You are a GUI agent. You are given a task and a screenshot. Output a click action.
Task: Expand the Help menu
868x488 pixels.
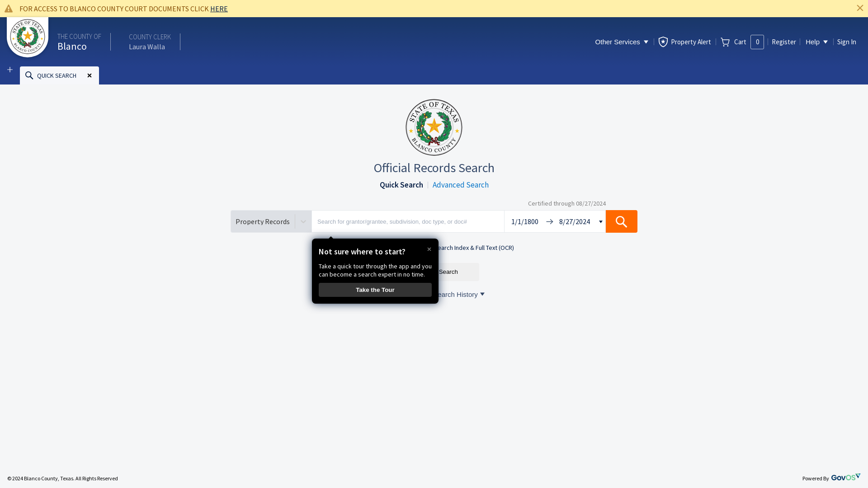(x=816, y=42)
